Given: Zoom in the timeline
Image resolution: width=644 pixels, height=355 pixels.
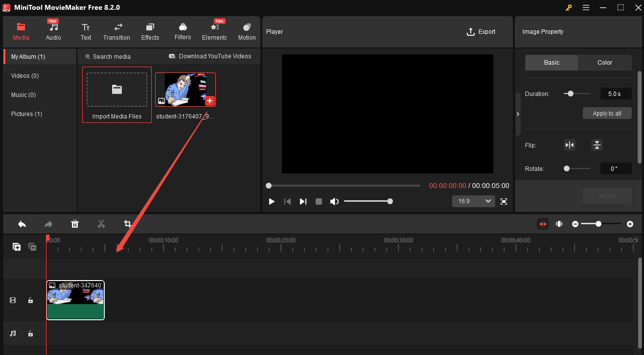Looking at the screenshot, I should coord(630,224).
